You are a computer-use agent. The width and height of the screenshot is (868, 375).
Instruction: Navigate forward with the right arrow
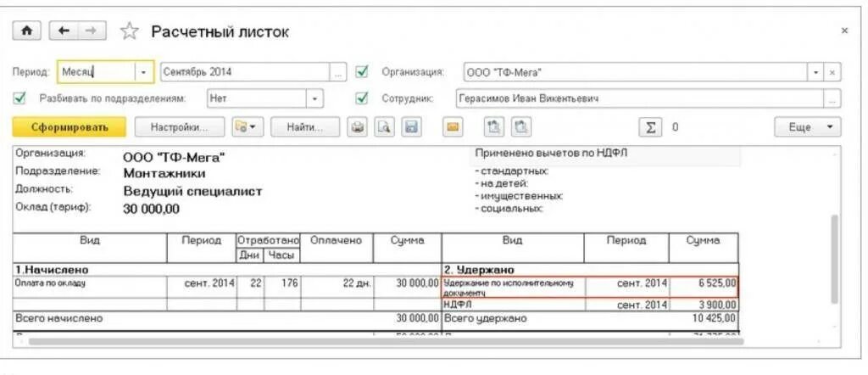point(91,31)
